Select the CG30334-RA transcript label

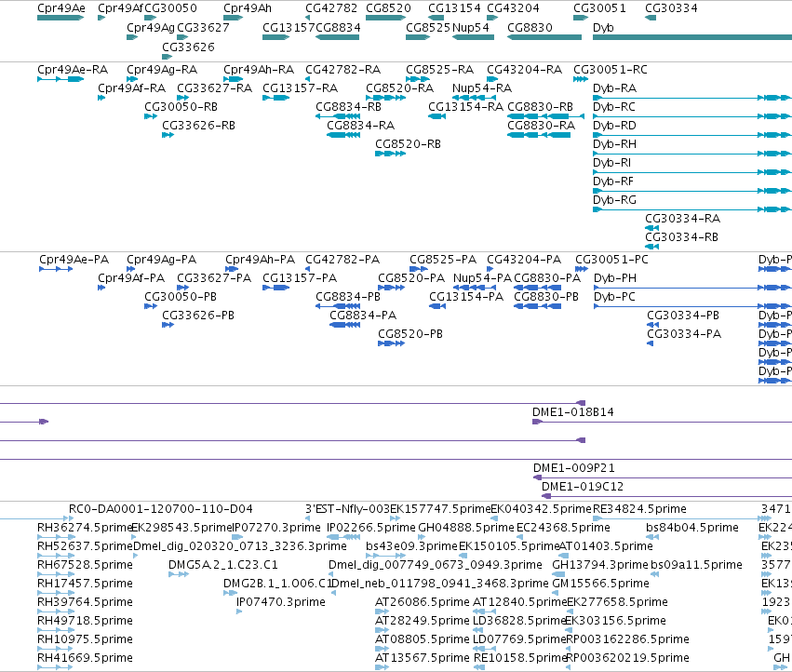tap(682, 219)
